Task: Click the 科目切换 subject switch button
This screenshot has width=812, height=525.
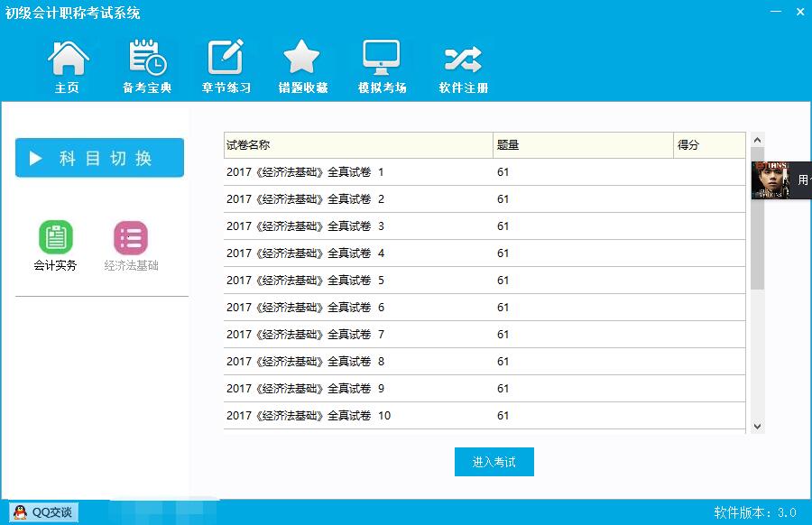Action: pyautogui.click(x=99, y=158)
